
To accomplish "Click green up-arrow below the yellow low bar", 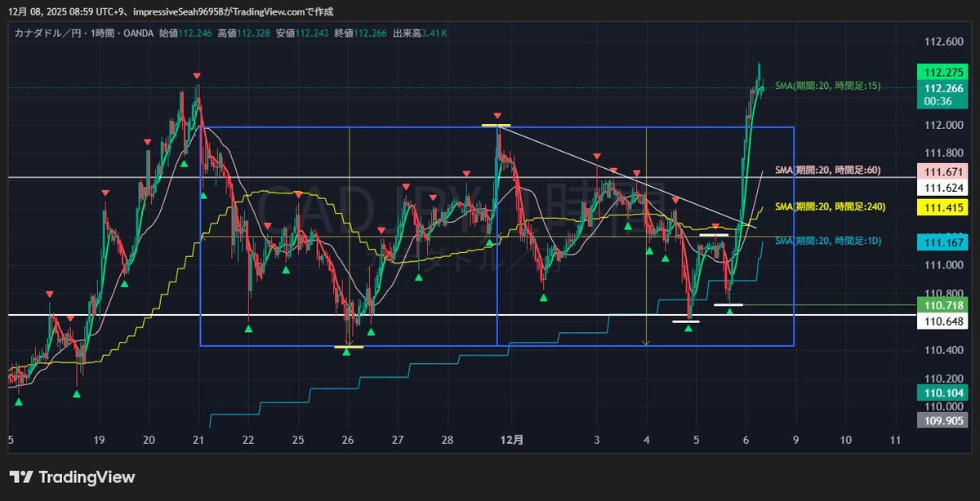I will [x=347, y=352].
